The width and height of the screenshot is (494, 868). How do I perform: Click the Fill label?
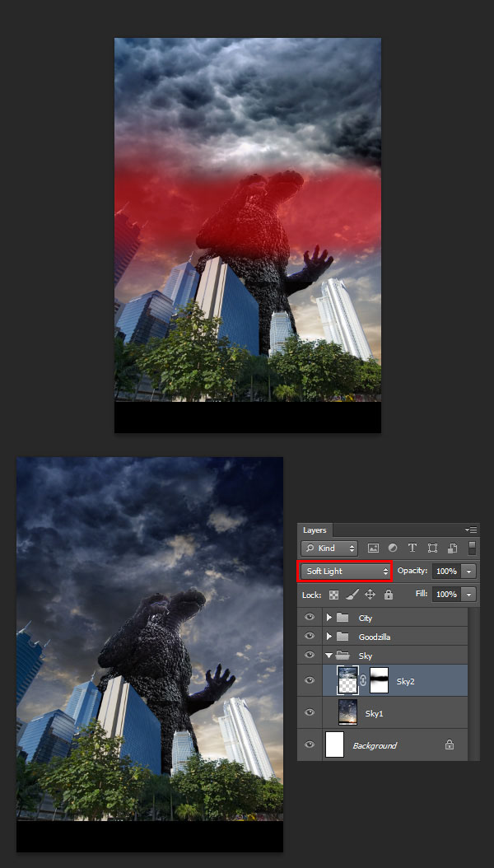click(x=422, y=594)
